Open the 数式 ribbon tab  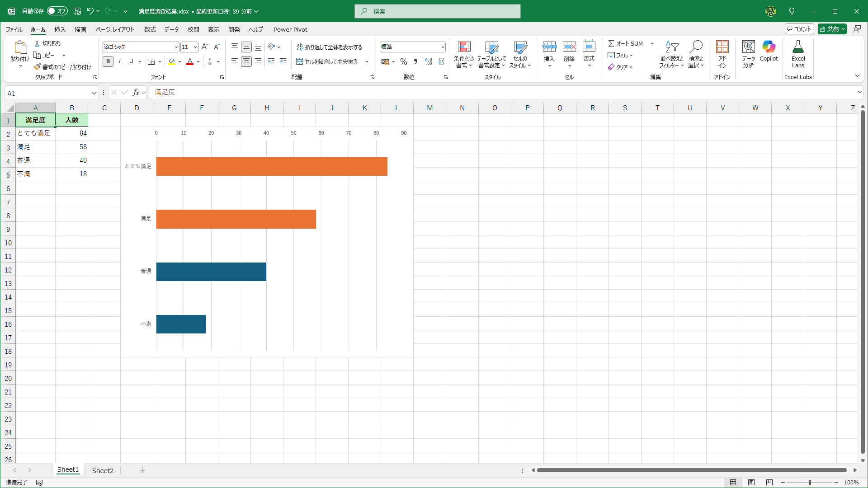[150, 29]
